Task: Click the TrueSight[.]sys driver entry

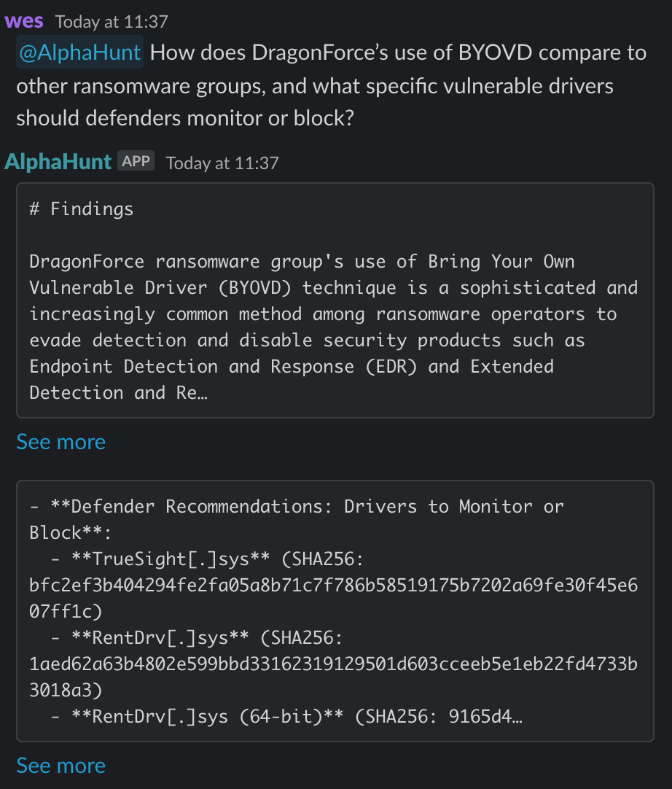Action: pyautogui.click(x=171, y=559)
